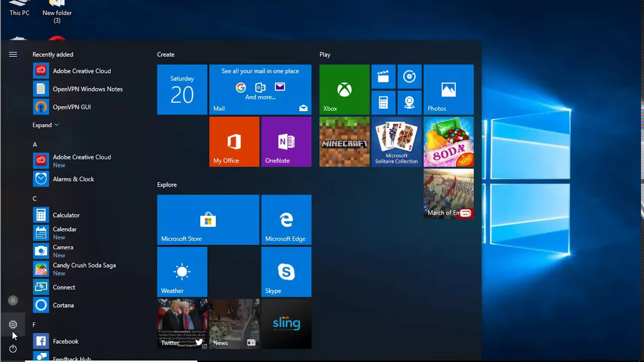Launch Minecraft tile
644x362 pixels.
click(x=344, y=142)
